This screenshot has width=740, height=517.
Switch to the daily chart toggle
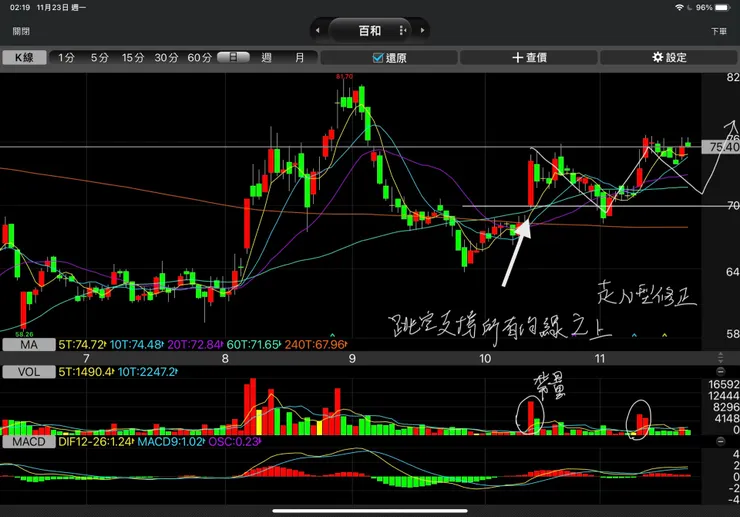pos(233,58)
